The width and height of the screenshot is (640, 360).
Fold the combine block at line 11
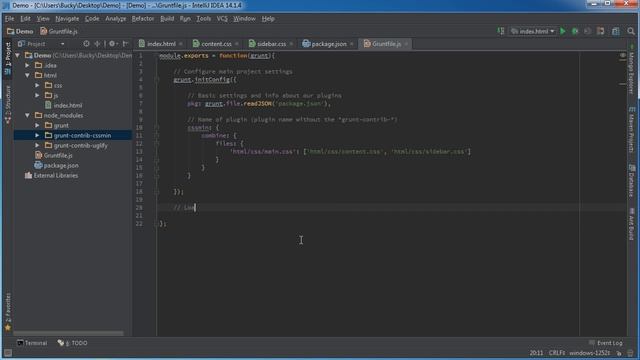[x=157, y=136]
